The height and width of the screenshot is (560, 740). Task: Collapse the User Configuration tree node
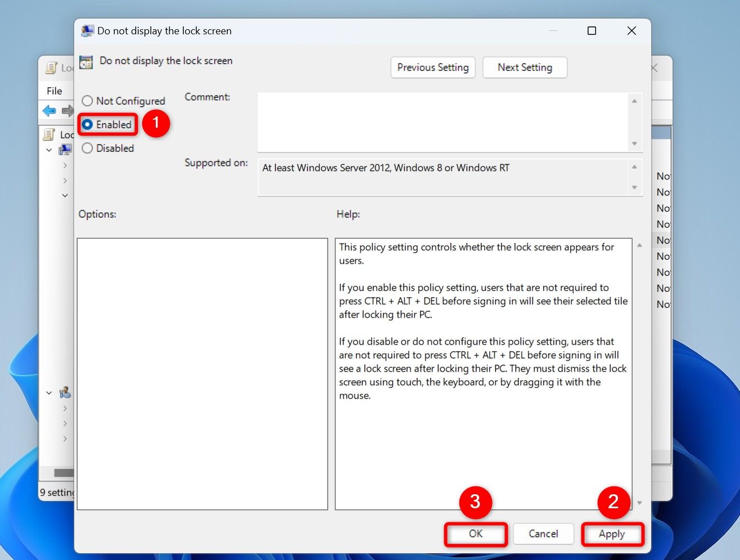[49, 392]
